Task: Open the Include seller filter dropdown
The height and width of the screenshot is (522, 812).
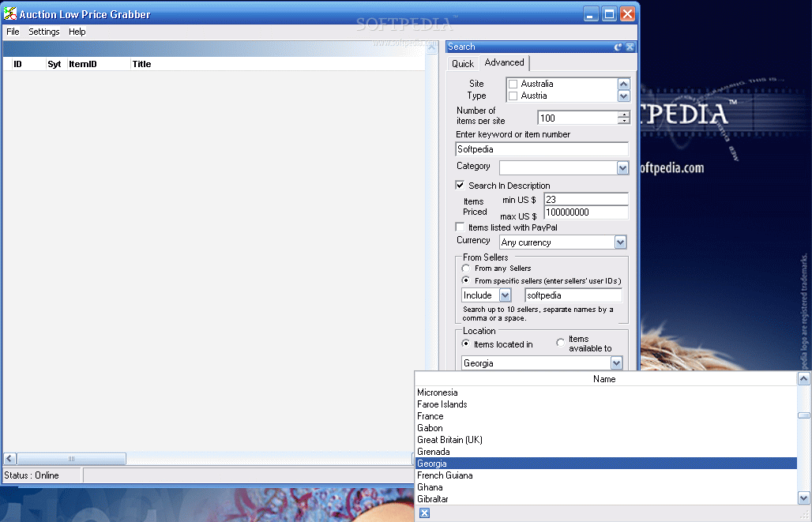Action: (506, 295)
